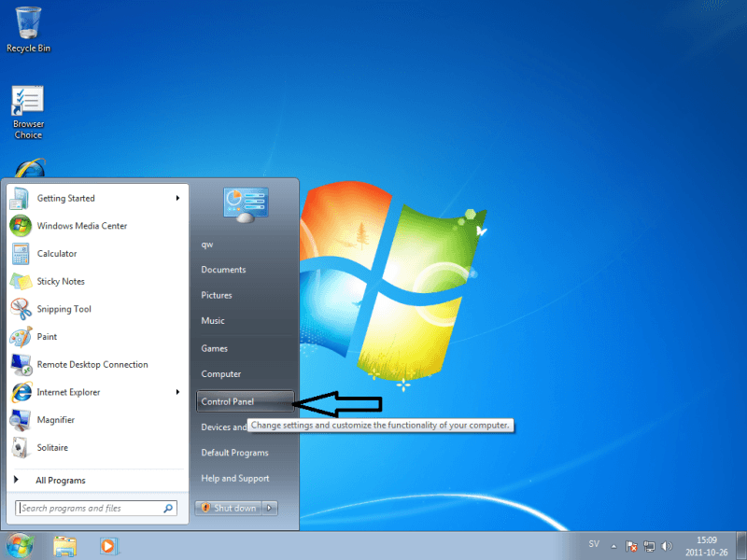Click the Remote Desktop Connection icon
Screen dimensions: 747x560
click(x=21, y=364)
